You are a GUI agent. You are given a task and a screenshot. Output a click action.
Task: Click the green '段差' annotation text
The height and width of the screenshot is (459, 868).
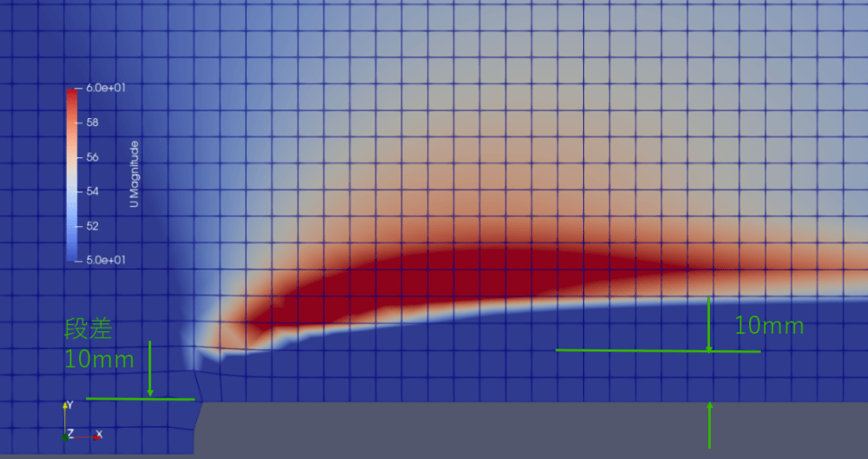coord(89,329)
